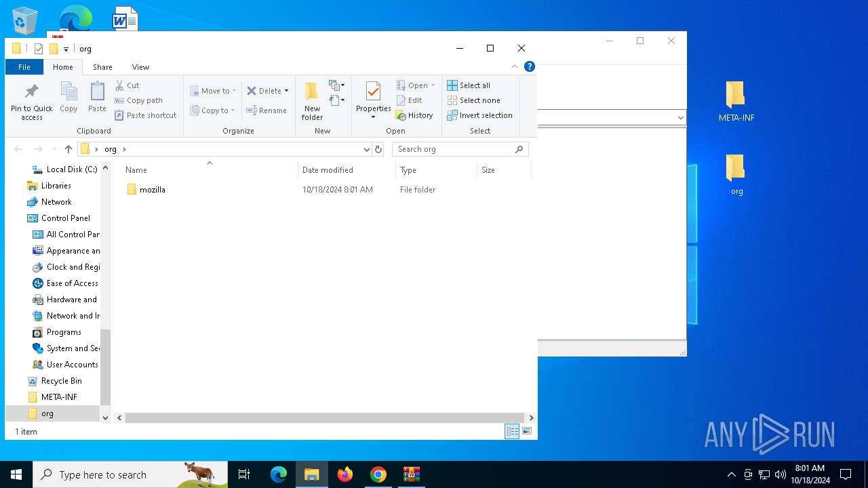Click the Properties quick access icon

pyautogui.click(x=39, y=49)
